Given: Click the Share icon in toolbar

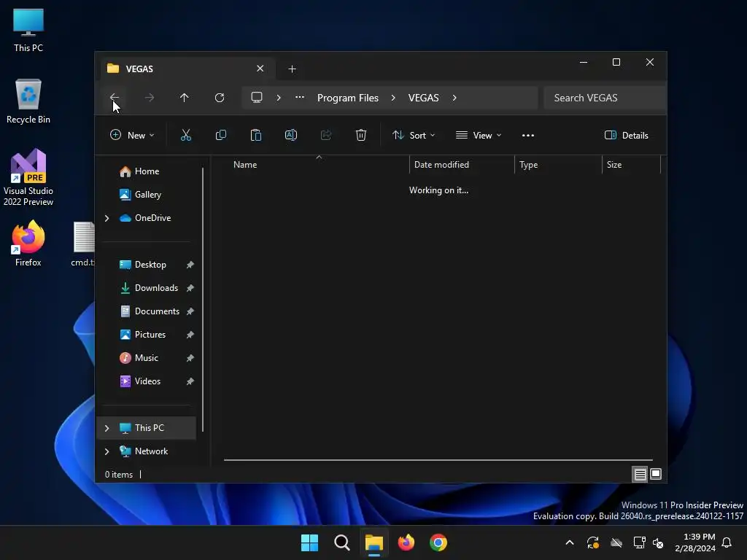Looking at the screenshot, I should pos(326,135).
